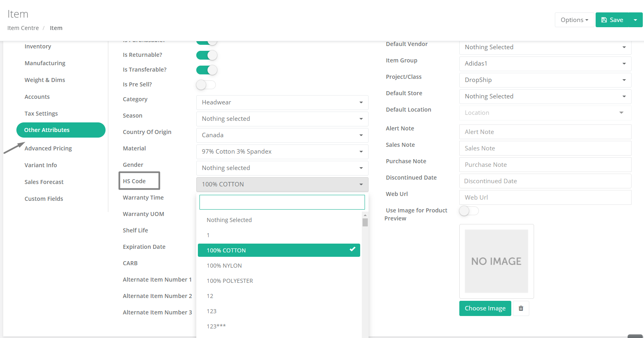The image size is (644, 338).
Task: Follow the Item Centre breadcrumb link
Action: point(23,28)
